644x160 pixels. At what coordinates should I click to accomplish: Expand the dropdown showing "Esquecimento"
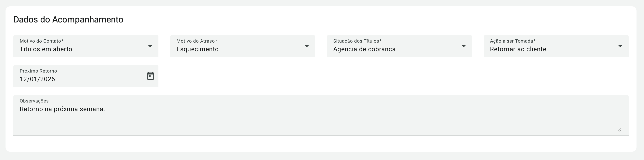197,49
